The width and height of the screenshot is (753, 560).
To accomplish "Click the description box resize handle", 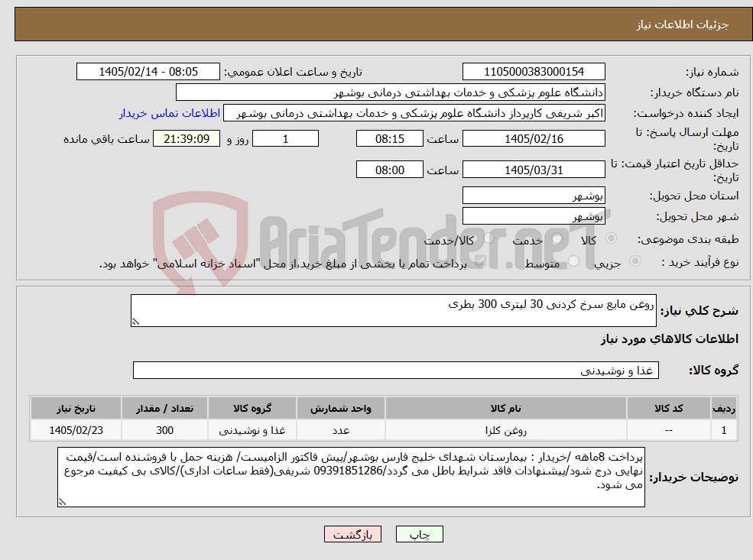I will pos(135,322).
